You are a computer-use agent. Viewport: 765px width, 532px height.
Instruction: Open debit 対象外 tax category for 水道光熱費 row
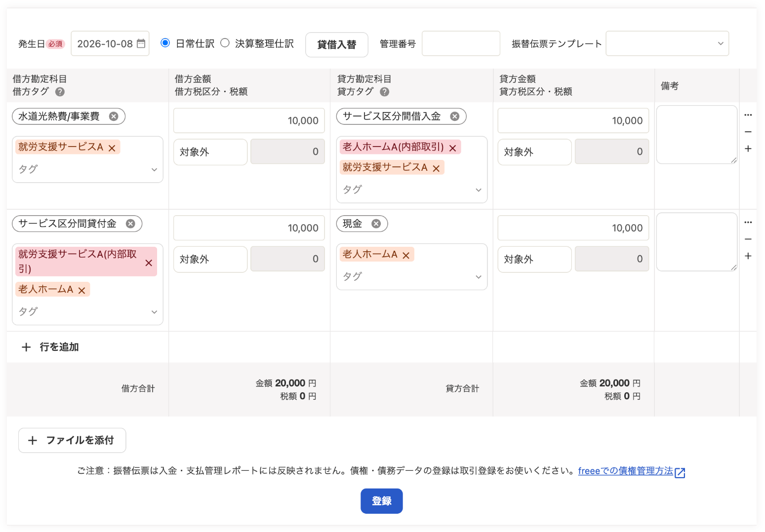pyautogui.click(x=210, y=152)
